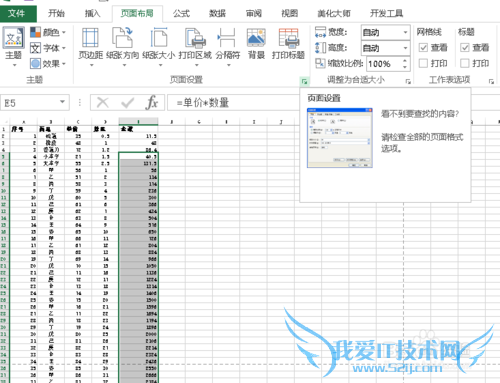This screenshot has width=500, height=383.
Task: Click the formula bar confirm checkmark
Action: pos(128,103)
